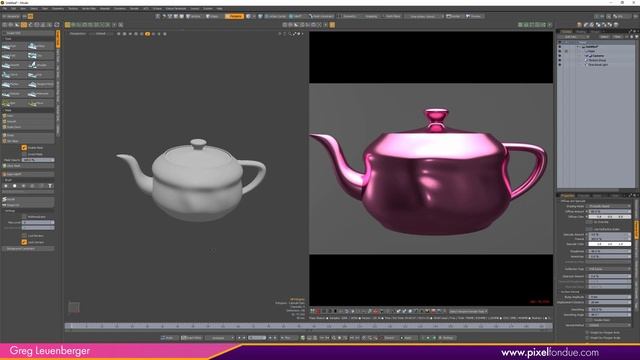
Task: Select the solid white round brush tip
Action: tap(15, 186)
